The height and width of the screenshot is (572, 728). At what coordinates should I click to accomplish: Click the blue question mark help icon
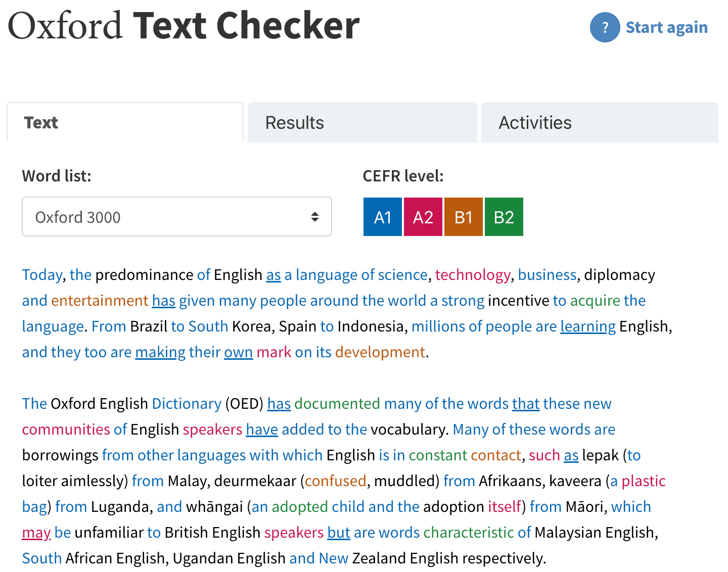click(605, 27)
